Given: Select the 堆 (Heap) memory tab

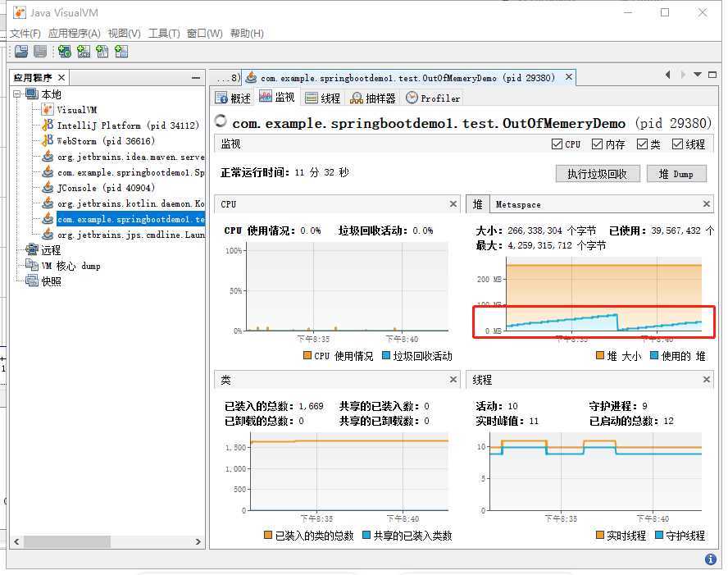Looking at the screenshot, I should (x=477, y=204).
